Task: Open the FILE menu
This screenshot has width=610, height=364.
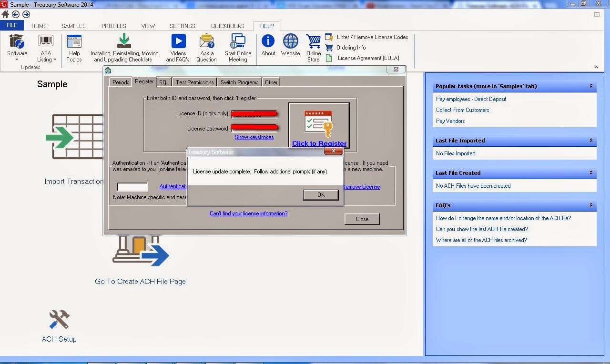Action: click(12, 26)
